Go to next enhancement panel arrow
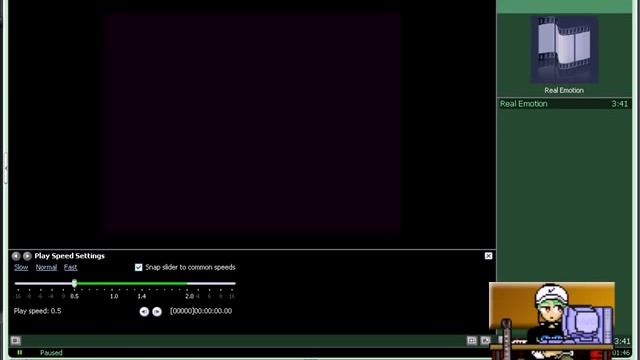640x360 pixels. click(x=27, y=256)
